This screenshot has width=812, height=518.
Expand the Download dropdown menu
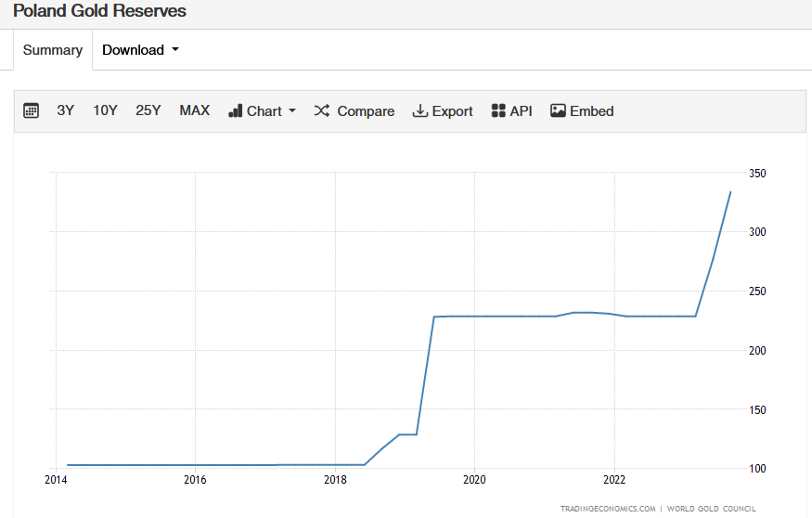[140, 50]
